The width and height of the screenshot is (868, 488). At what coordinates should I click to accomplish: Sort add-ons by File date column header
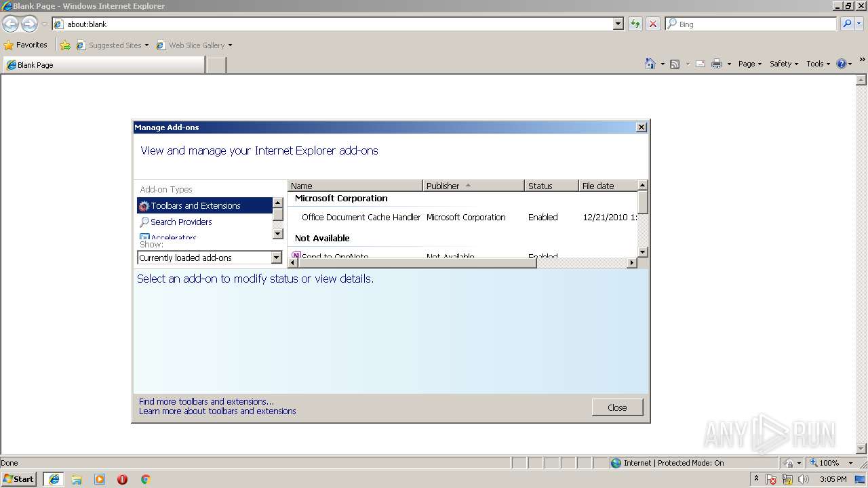coord(608,186)
